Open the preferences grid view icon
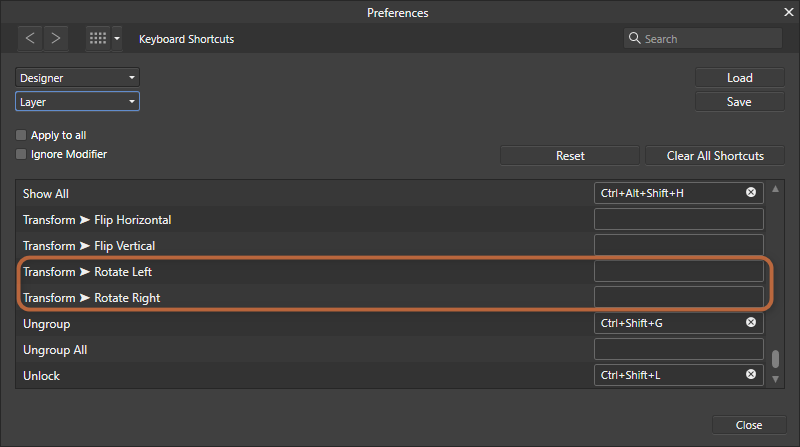Screen dimensions: 800x447 [98, 39]
